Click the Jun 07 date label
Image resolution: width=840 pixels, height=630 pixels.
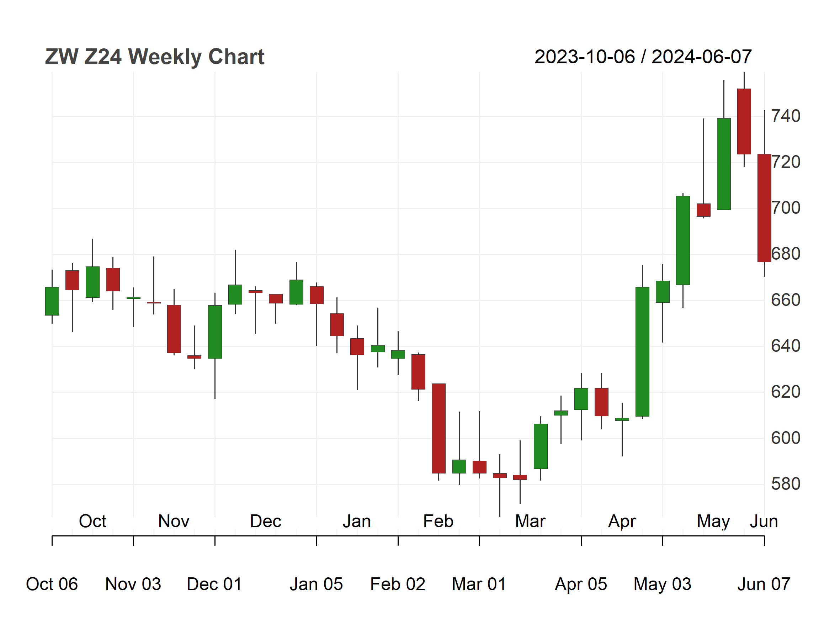(x=764, y=584)
